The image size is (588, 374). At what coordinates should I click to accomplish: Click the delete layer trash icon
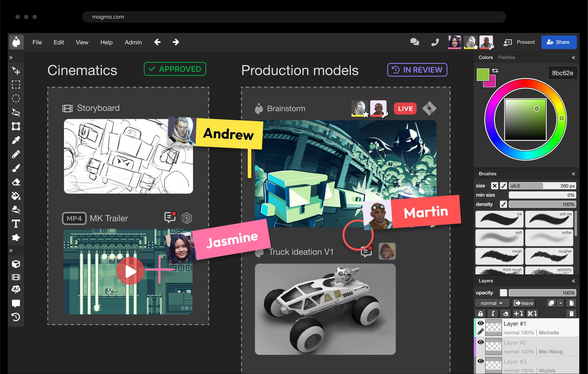coord(571,313)
